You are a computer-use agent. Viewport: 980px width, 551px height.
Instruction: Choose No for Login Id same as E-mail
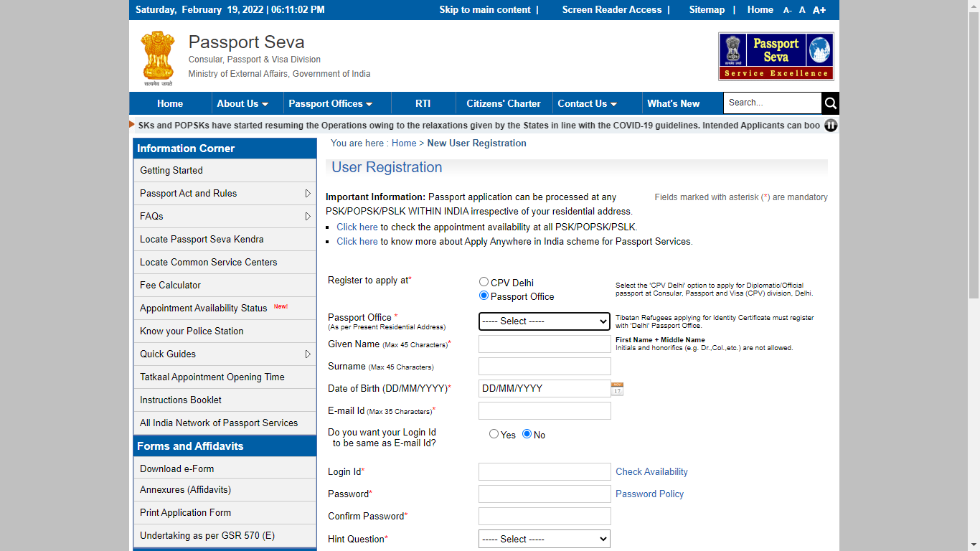point(527,434)
